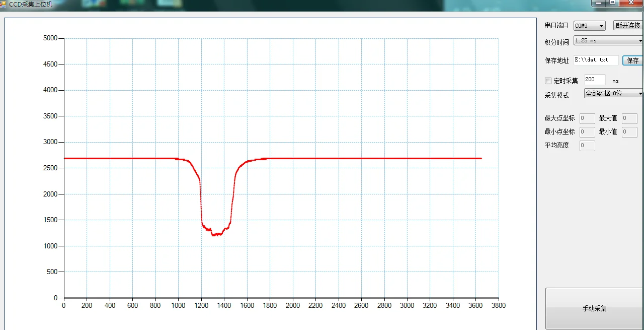The image size is (644, 330).
Task: Click the 串口端口 label
Action: [556, 25]
